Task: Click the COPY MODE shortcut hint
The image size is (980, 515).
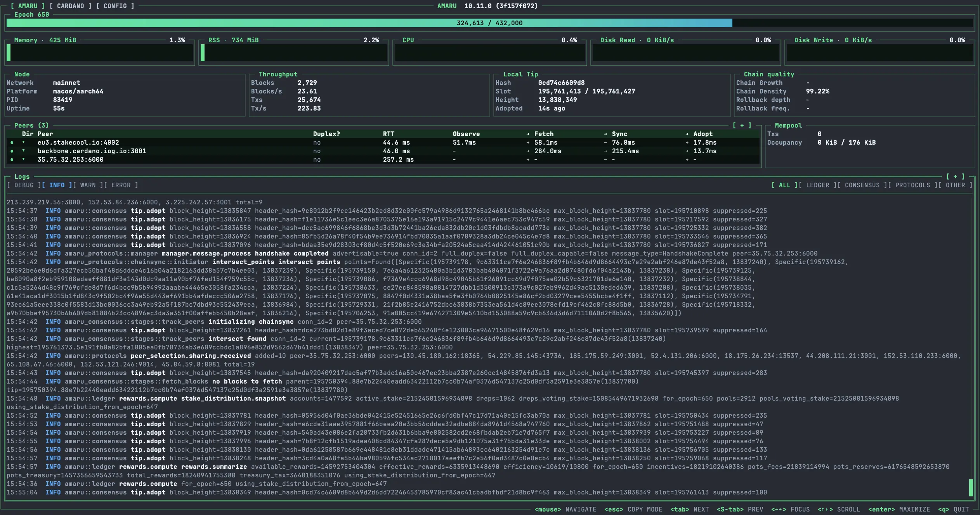Action: [633, 509]
